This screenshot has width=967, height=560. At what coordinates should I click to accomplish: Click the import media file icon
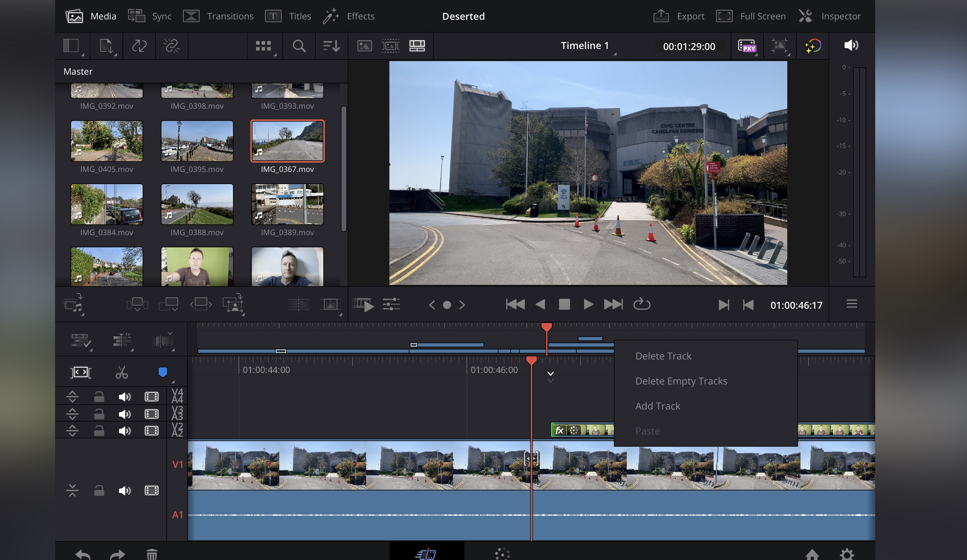(106, 46)
